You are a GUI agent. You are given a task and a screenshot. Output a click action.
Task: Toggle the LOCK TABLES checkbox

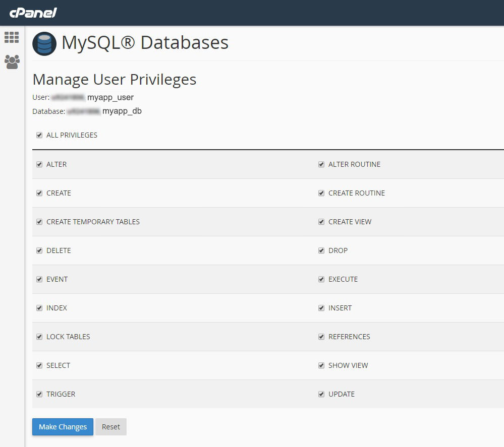pos(39,337)
